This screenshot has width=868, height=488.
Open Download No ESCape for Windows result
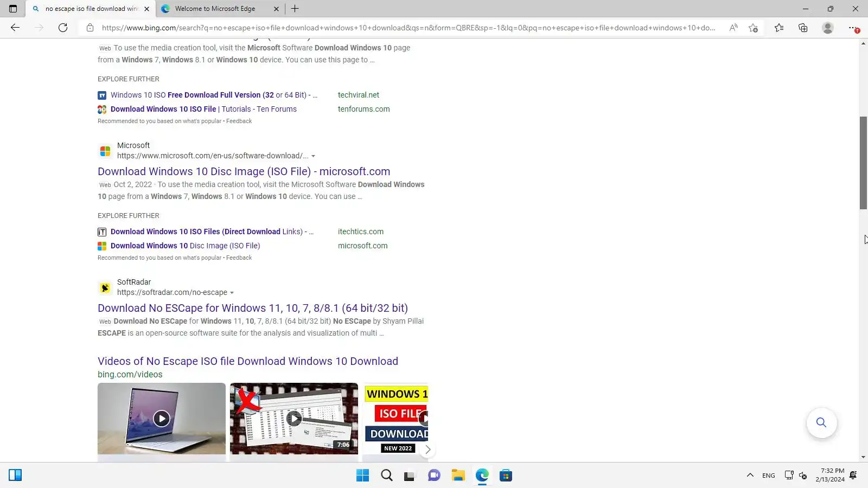[253, 308]
